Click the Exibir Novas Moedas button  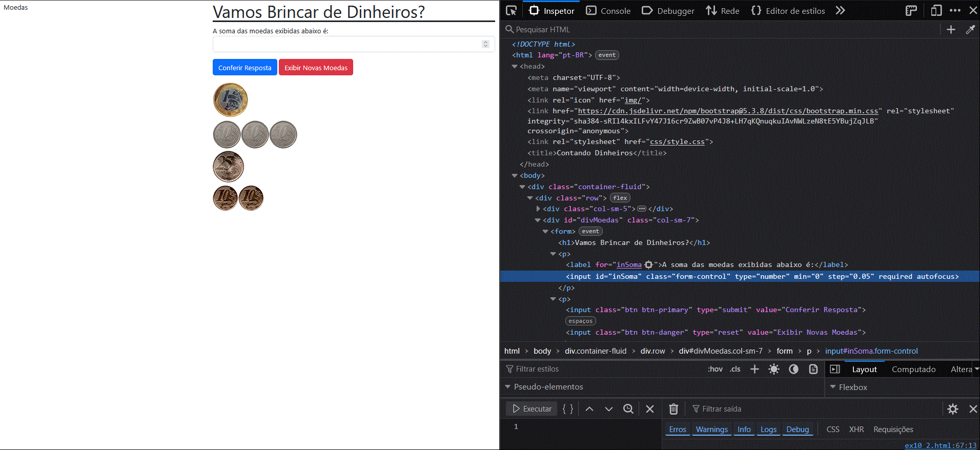click(316, 68)
